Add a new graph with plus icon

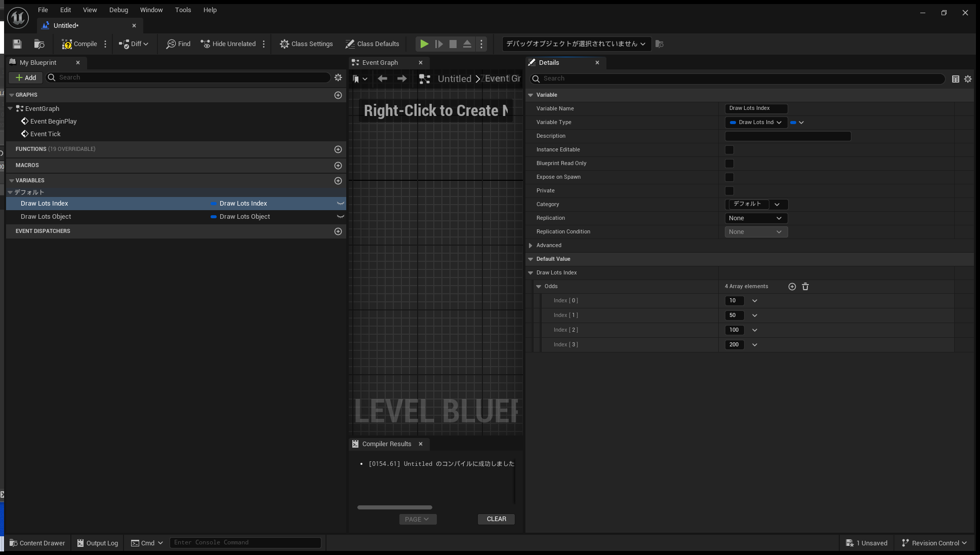pos(338,95)
